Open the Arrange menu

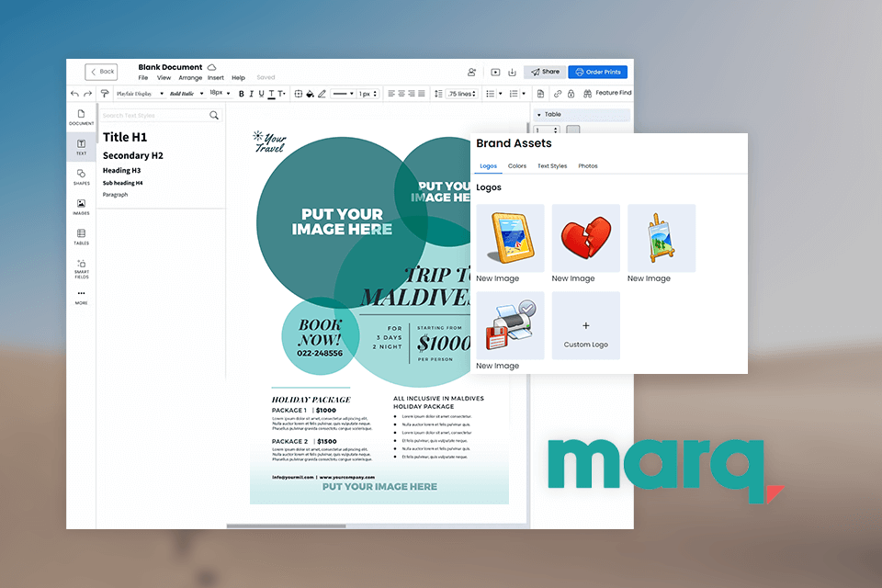point(190,78)
